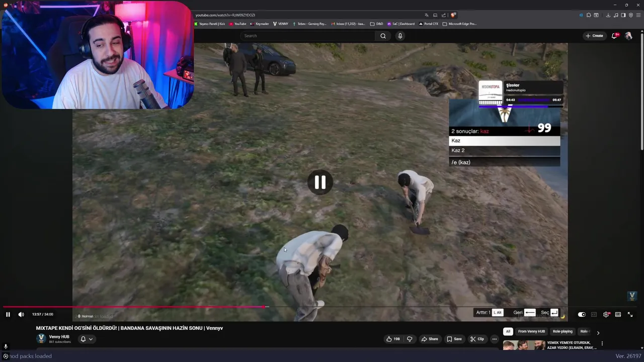Open the YEMEK YEMEYE OTURDUK suggested video thumbnail
Image resolution: width=644 pixels, height=362 pixels.
[x=524, y=345]
